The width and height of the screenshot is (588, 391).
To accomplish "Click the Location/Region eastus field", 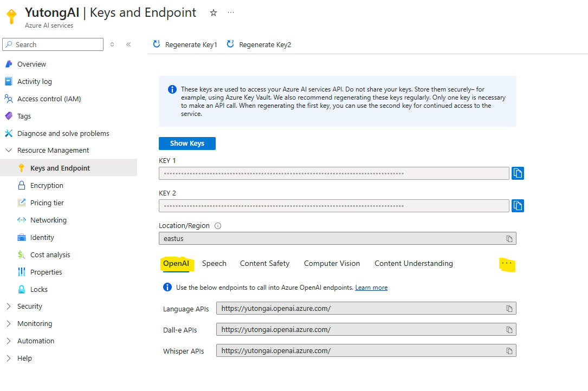I will (338, 239).
